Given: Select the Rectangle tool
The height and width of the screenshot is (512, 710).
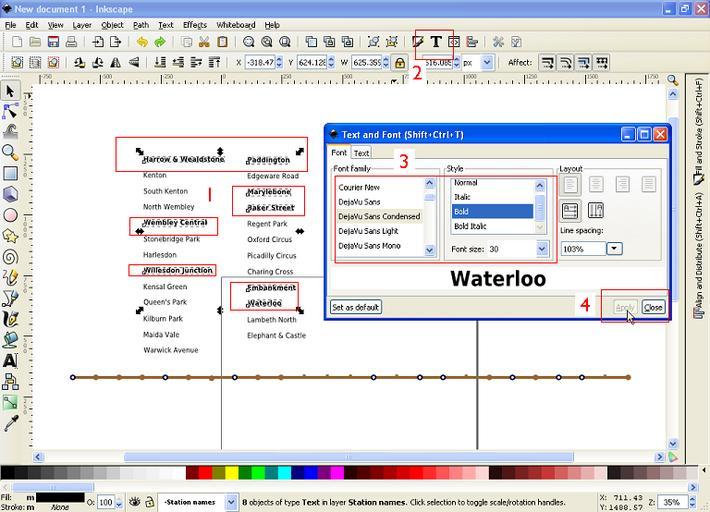Looking at the screenshot, I should [10, 173].
